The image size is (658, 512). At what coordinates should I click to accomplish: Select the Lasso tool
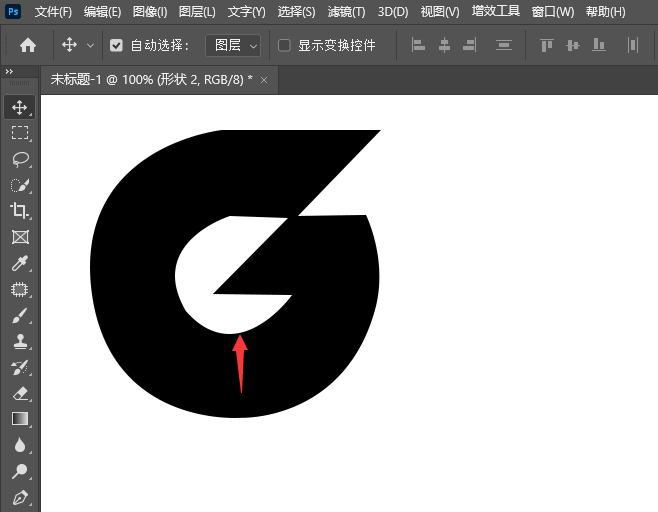[x=19, y=159]
